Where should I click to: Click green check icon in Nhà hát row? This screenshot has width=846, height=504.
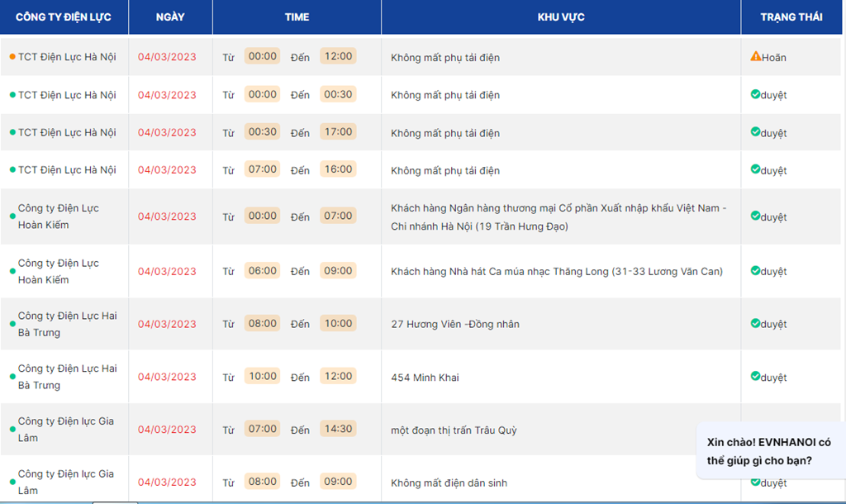(755, 270)
